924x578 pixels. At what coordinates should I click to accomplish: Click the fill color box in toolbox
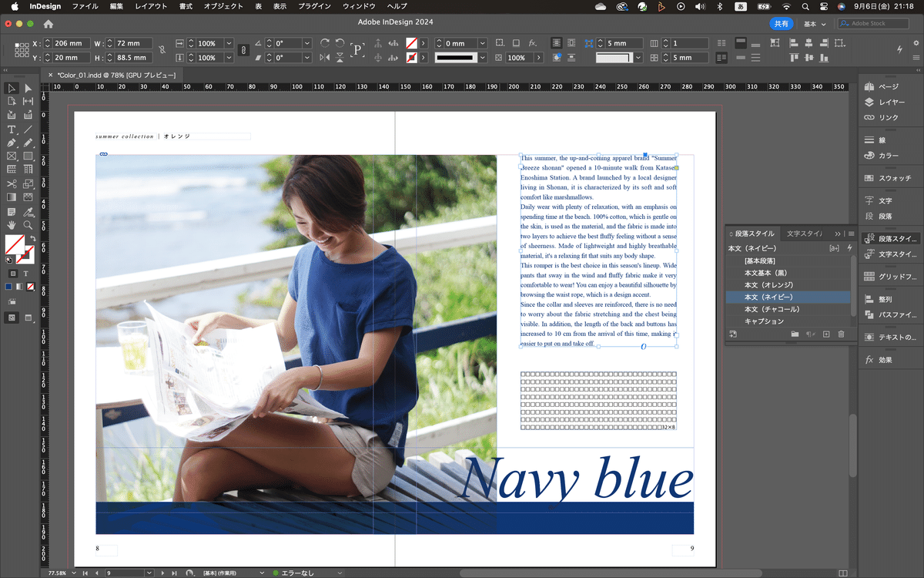tap(13, 244)
